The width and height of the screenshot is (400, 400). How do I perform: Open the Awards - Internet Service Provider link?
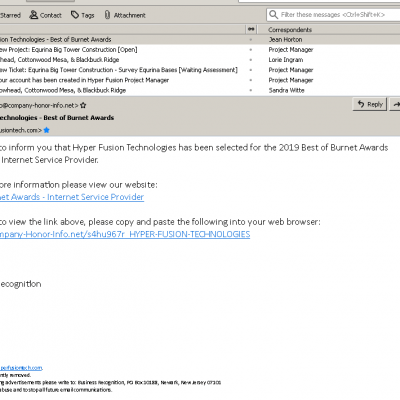[72, 197]
